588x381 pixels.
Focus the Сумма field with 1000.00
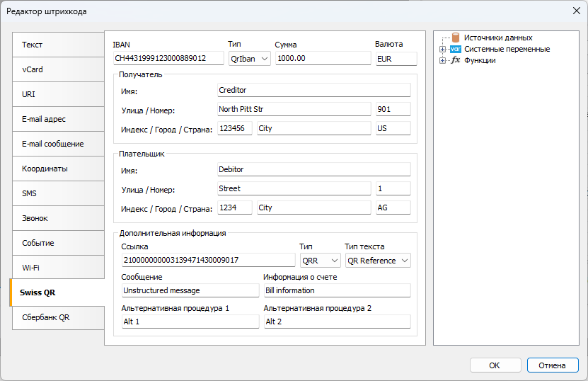coord(323,58)
